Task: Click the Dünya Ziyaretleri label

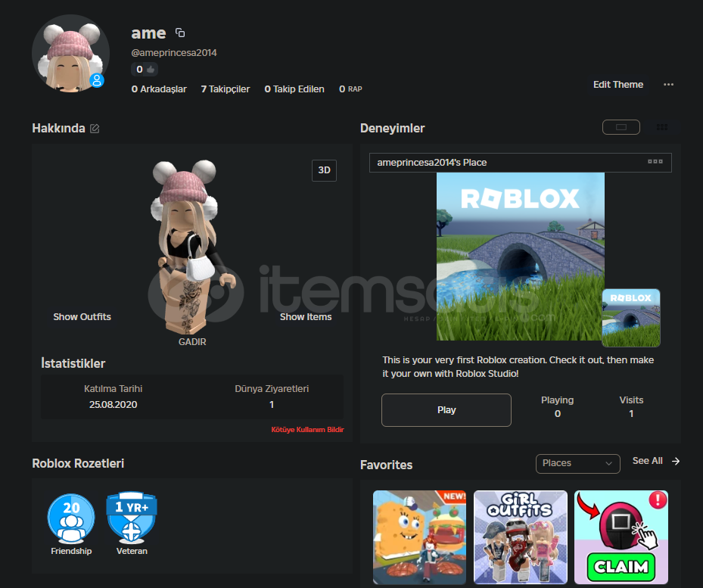Action: 272,389
